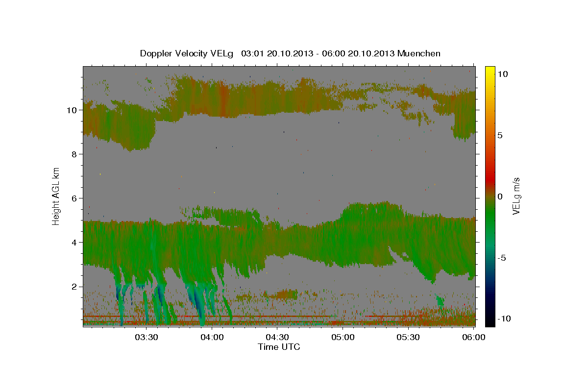Click the 06:00 time tick label
This screenshot has height=392, width=588.
474,337
